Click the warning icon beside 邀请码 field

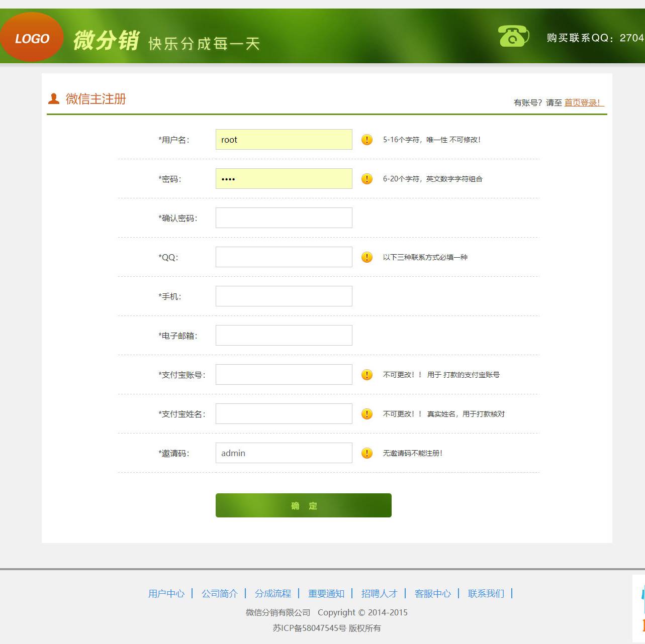[367, 453]
